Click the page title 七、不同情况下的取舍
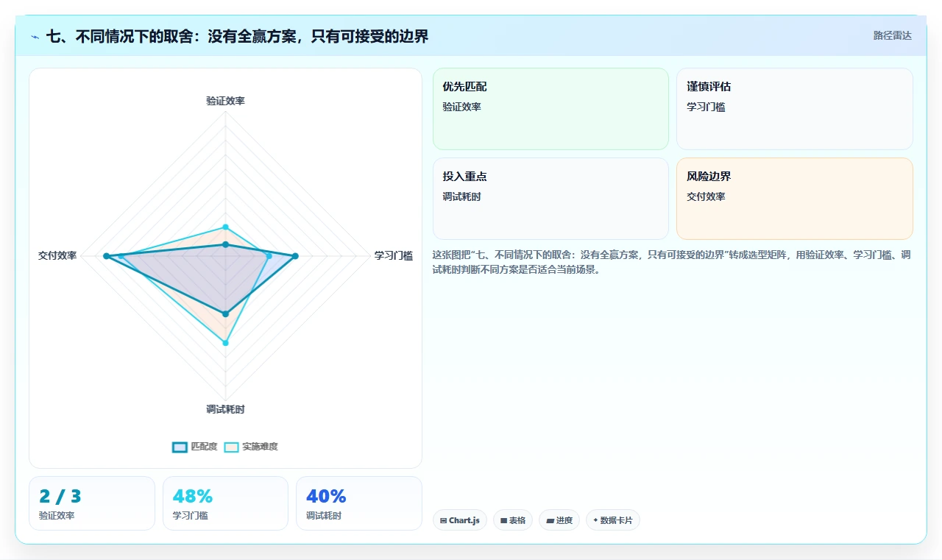The width and height of the screenshot is (942, 560). (x=237, y=36)
